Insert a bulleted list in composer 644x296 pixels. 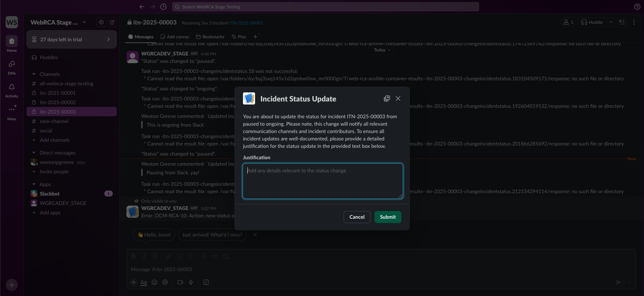point(190,256)
